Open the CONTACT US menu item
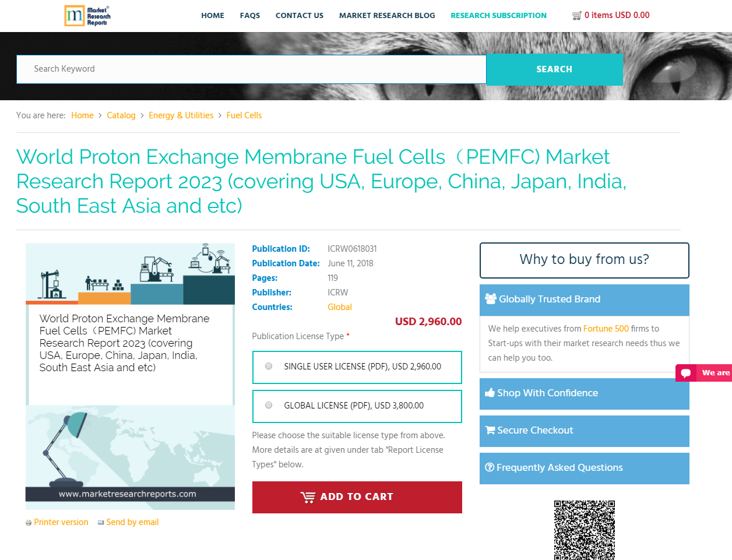 [300, 16]
